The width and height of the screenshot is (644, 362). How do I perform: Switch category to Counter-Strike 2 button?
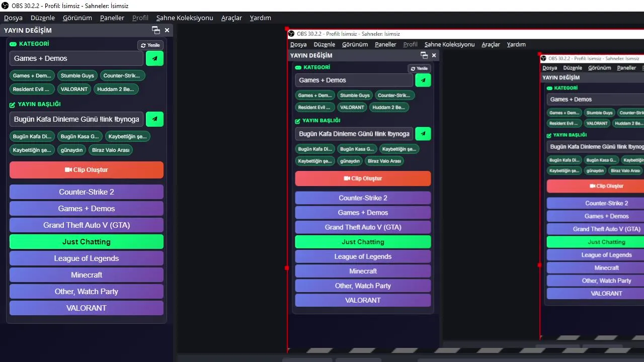click(x=87, y=192)
